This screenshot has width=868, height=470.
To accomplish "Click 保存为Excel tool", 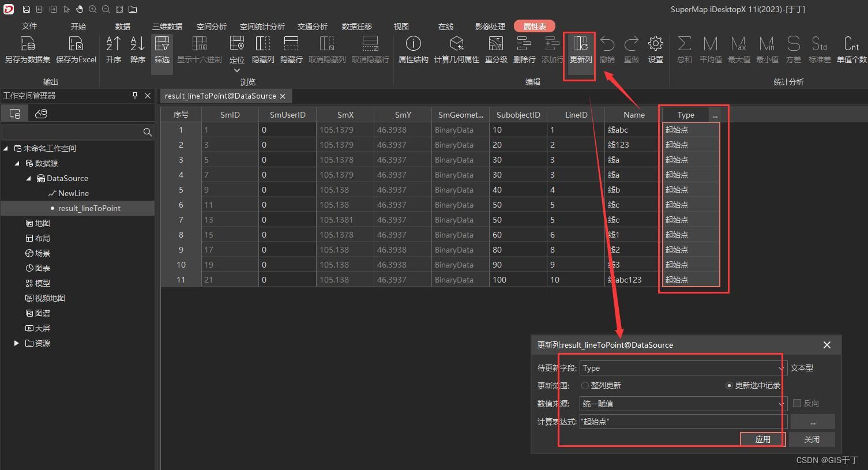I will click(x=76, y=50).
